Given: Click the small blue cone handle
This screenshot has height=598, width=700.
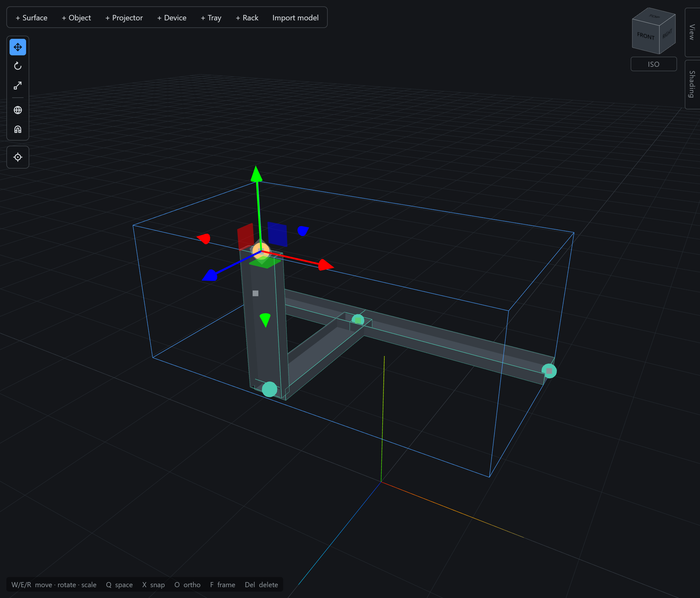Looking at the screenshot, I should (x=303, y=231).
